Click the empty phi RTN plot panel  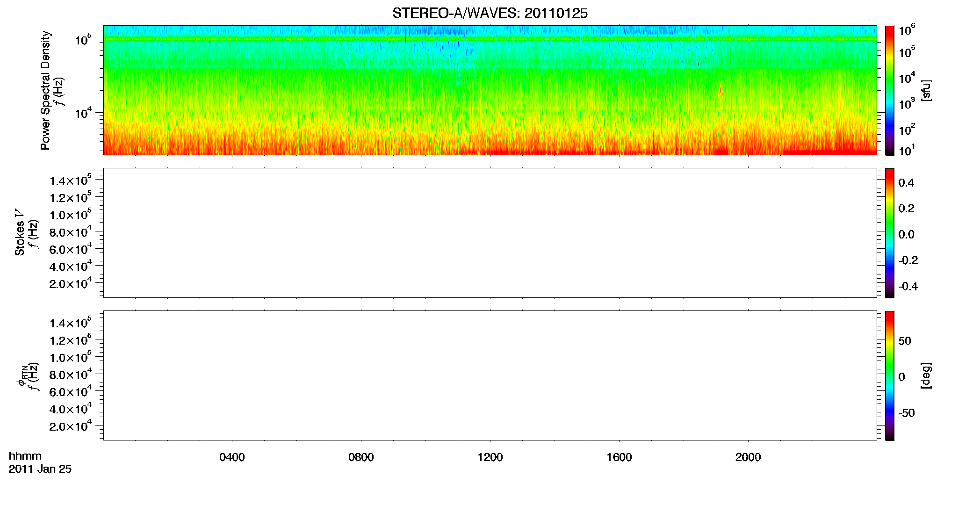pyautogui.click(x=490, y=375)
